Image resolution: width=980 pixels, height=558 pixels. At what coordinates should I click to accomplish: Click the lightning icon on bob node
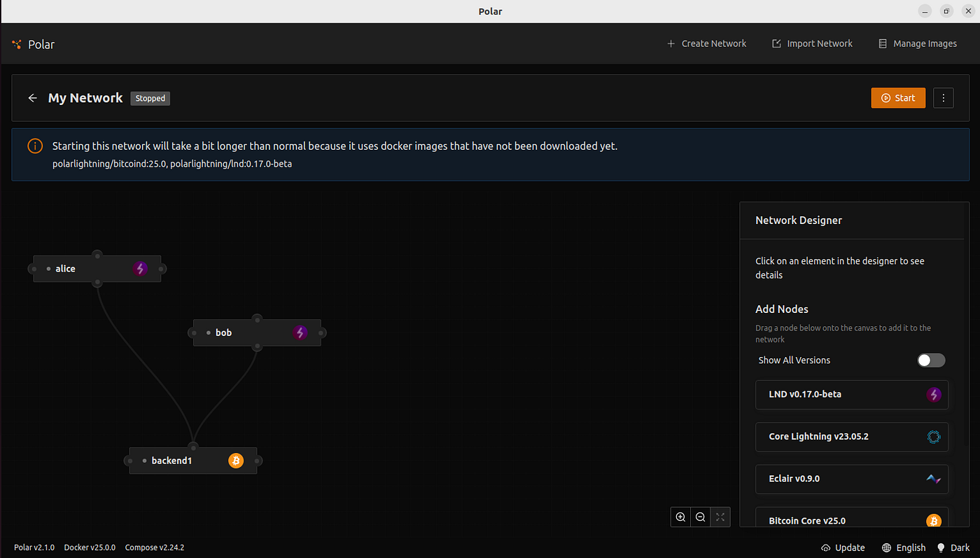point(300,333)
